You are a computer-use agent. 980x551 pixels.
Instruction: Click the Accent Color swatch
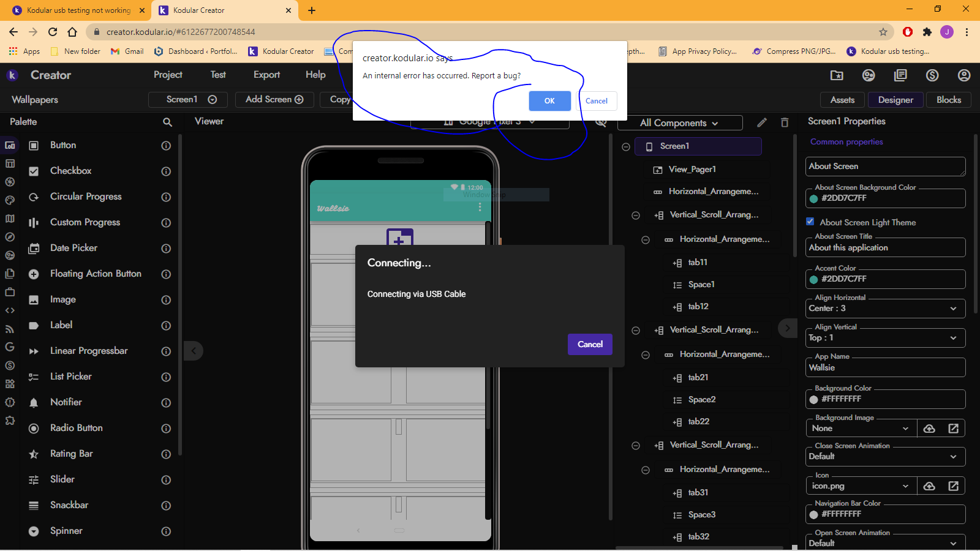813,279
